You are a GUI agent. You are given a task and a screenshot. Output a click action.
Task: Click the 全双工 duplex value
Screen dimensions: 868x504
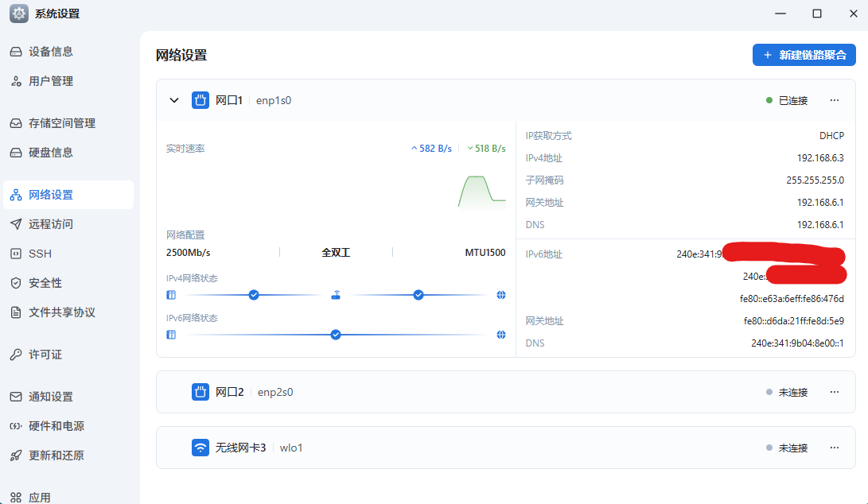click(336, 252)
